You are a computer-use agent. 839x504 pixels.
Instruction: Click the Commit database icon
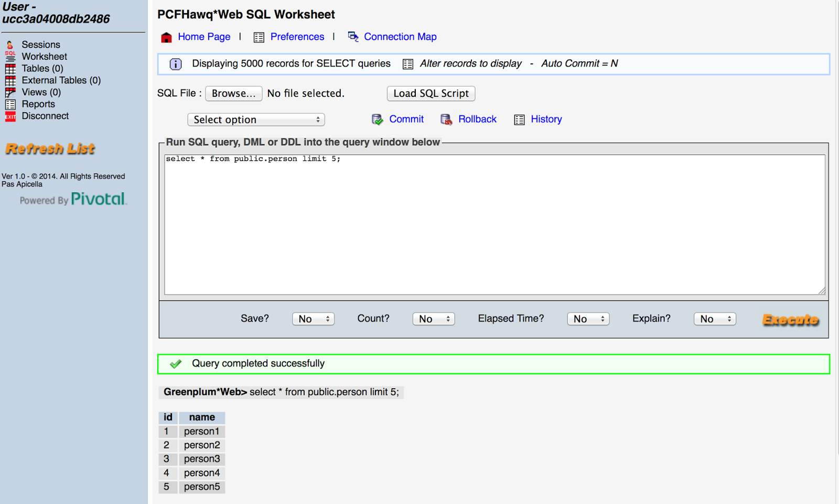coord(377,119)
